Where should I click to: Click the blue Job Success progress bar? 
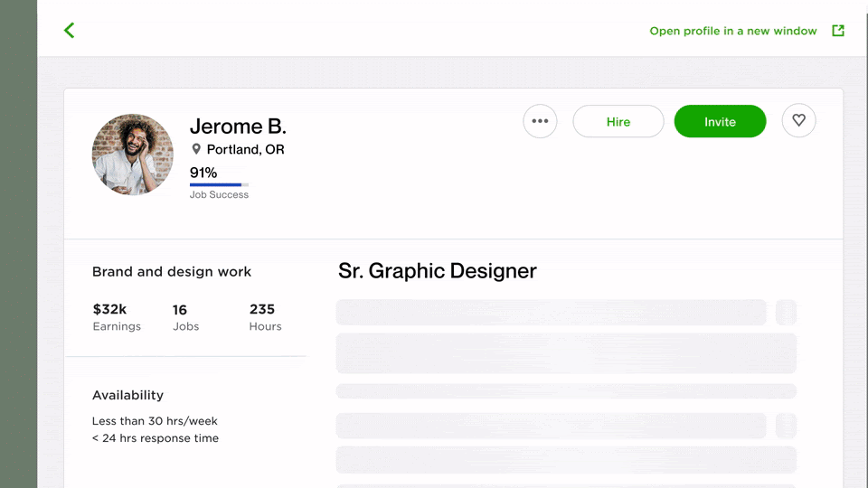click(x=219, y=184)
